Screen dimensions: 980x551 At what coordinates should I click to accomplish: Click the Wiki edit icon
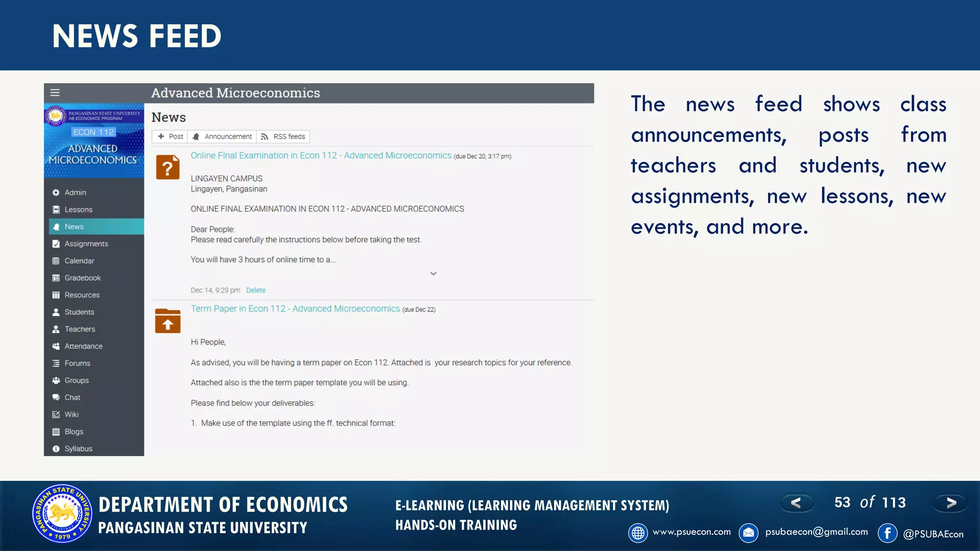(56, 414)
